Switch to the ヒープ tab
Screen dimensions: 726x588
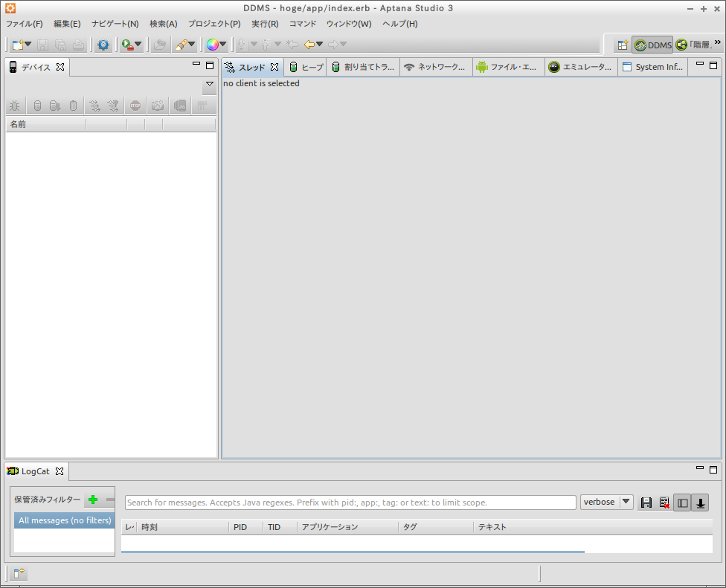[x=306, y=68]
